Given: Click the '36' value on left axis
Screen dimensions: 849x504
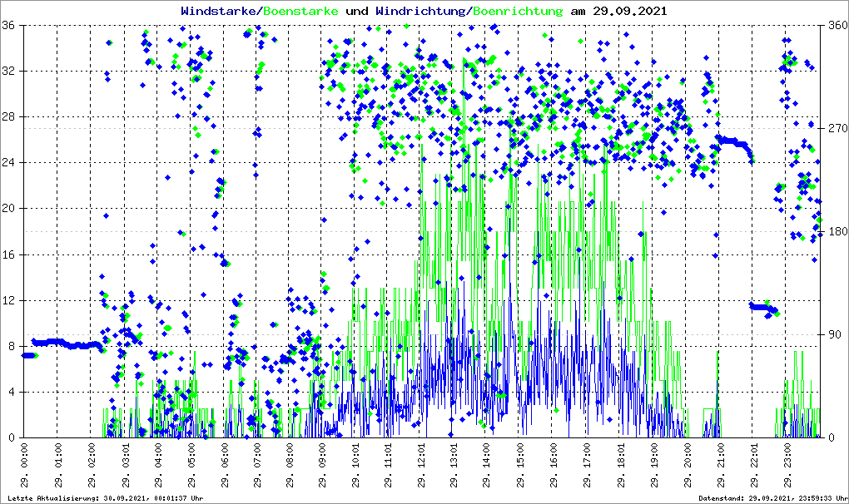Looking at the screenshot, I should click(12, 26).
